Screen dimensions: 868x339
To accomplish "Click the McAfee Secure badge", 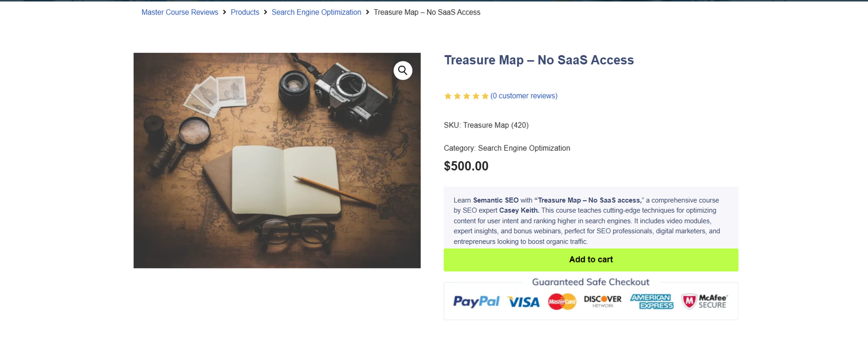I will [704, 302].
